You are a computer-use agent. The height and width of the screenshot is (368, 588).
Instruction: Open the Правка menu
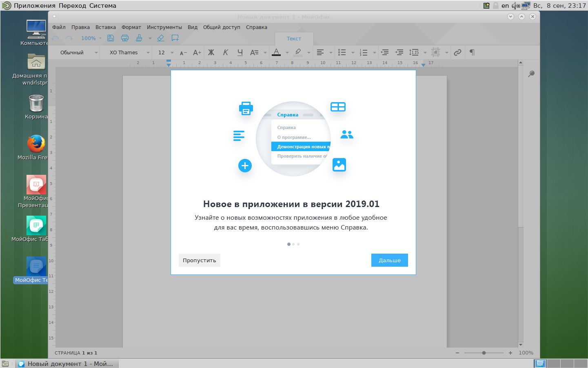(80, 27)
